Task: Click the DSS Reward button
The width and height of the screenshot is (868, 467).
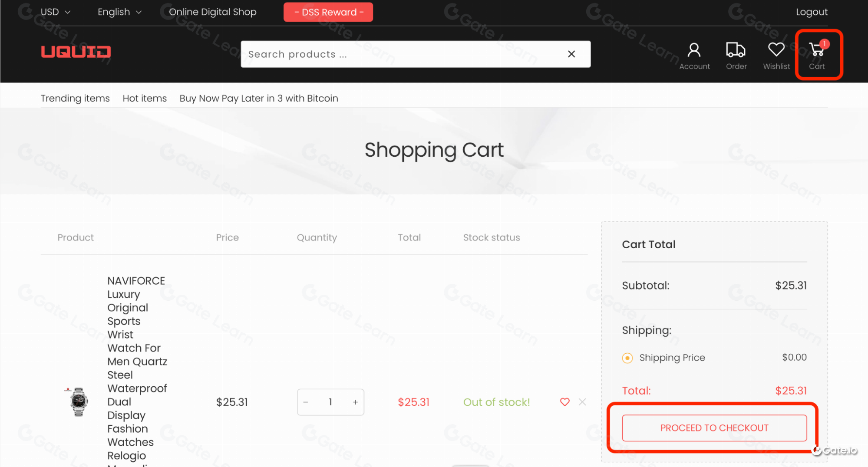Action: [328, 12]
